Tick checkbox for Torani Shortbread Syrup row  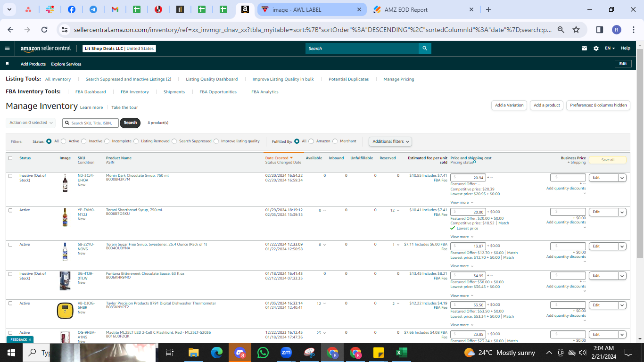coord(10,210)
